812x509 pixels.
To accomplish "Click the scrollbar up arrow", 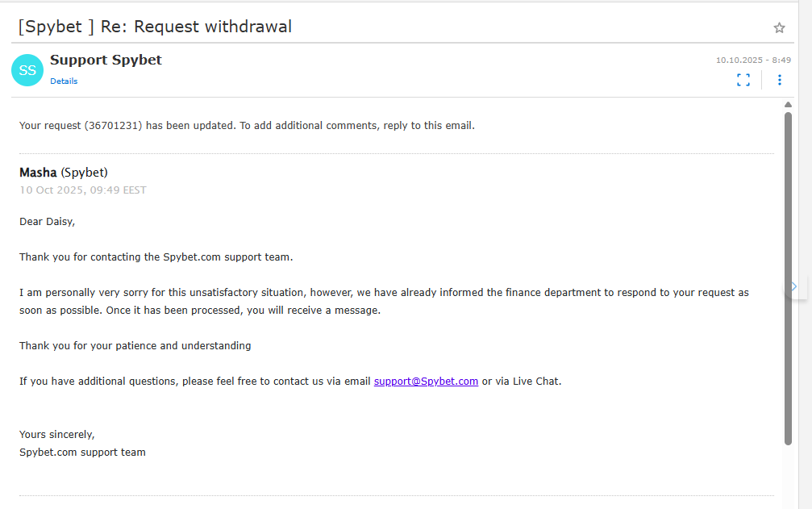I will 788,105.
